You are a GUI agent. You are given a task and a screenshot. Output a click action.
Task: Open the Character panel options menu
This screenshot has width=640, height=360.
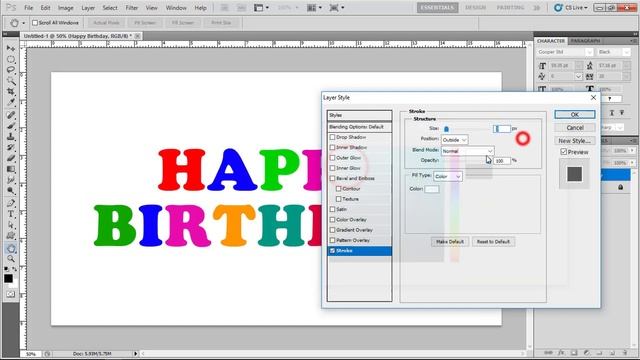(633, 41)
